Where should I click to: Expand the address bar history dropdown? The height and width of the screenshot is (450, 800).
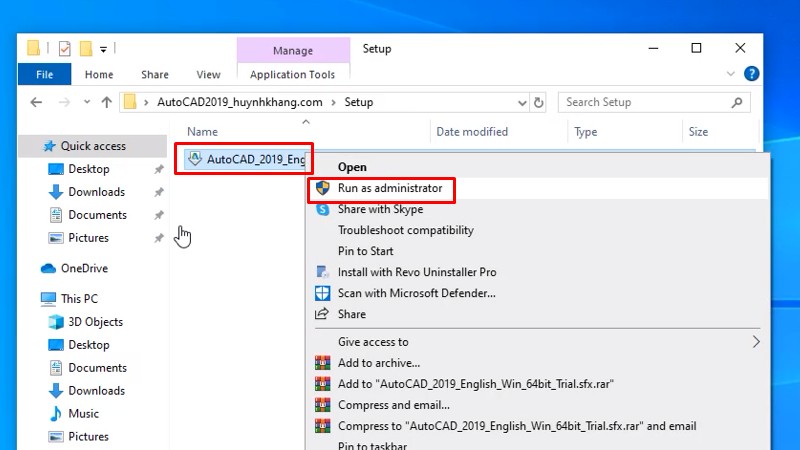tap(518, 102)
